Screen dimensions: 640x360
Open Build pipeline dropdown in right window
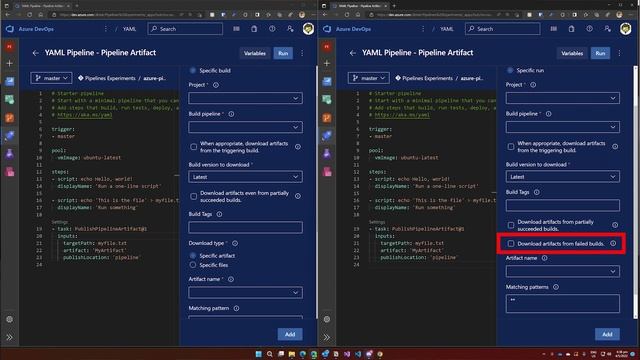562,127
